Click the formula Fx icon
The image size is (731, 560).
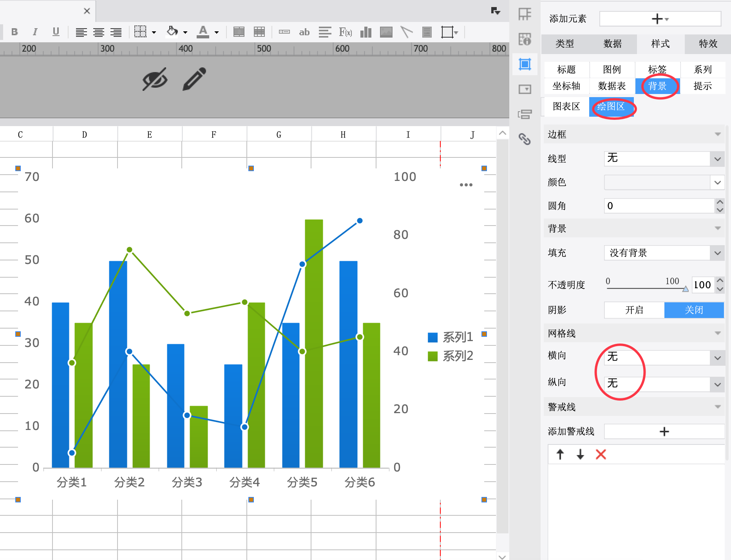(x=345, y=32)
